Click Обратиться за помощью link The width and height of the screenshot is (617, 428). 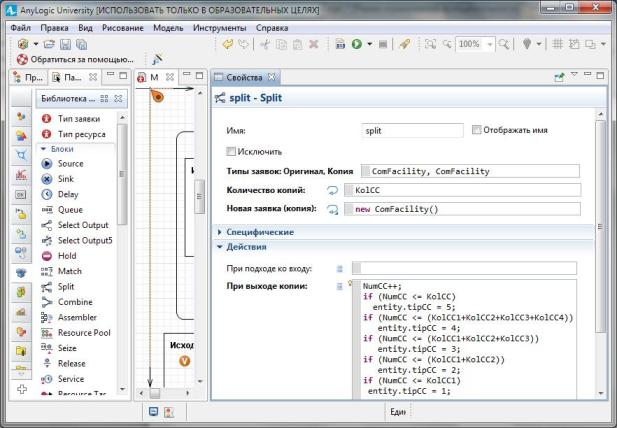point(82,59)
